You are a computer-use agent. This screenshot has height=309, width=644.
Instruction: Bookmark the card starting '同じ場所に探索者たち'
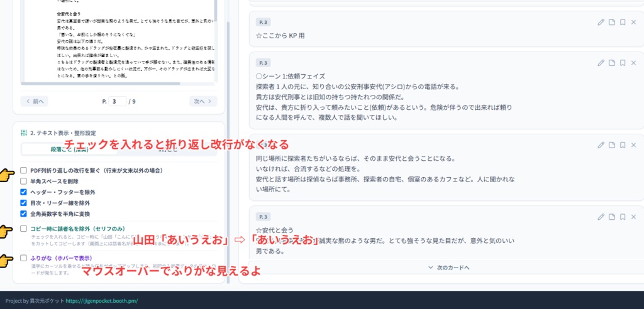pos(623,145)
